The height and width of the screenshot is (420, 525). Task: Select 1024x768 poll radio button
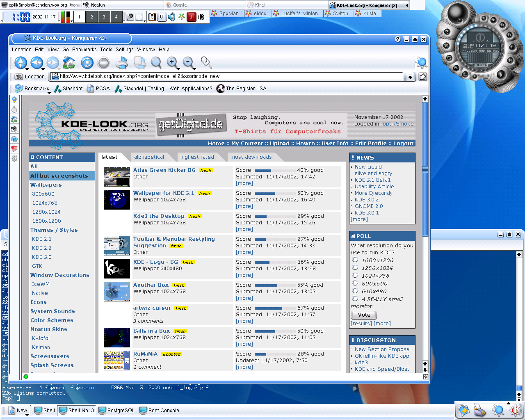[355, 275]
